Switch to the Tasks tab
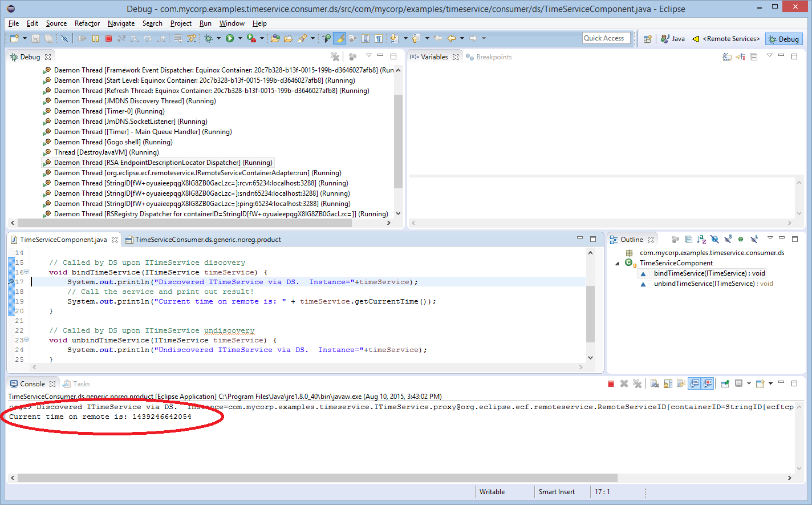 [x=76, y=384]
